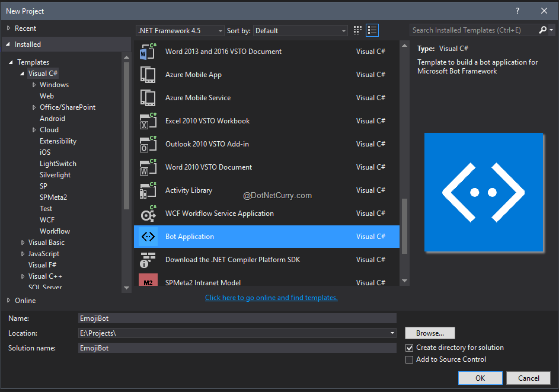
Task: Collapse the Installed section
Action: [8, 44]
